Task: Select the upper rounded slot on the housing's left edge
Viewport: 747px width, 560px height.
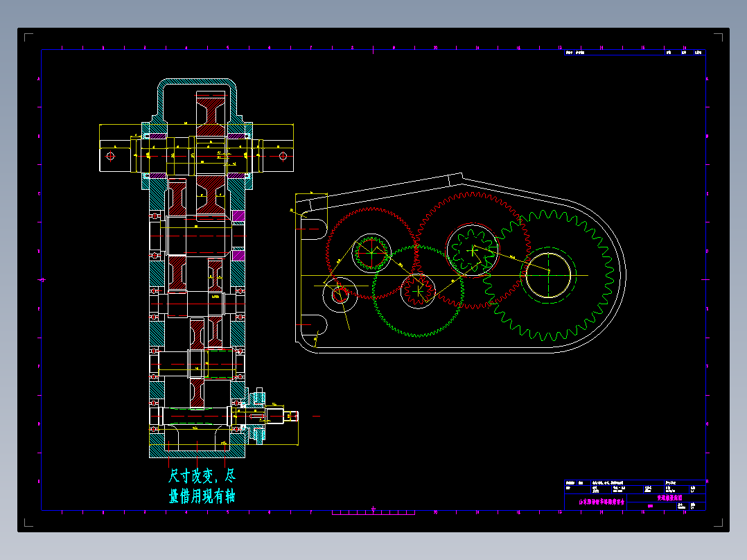Action: click(x=313, y=229)
